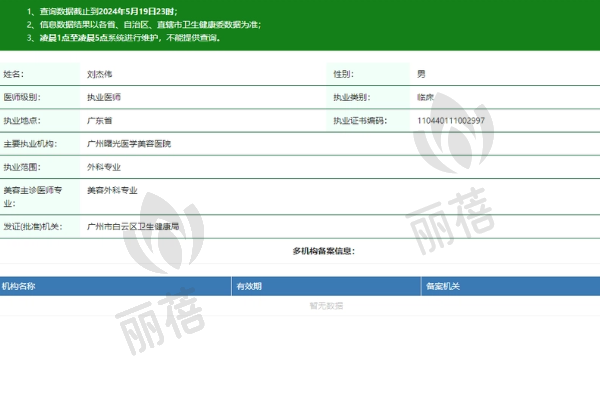
Task: Click the 姓名 label
Action: pos(14,74)
